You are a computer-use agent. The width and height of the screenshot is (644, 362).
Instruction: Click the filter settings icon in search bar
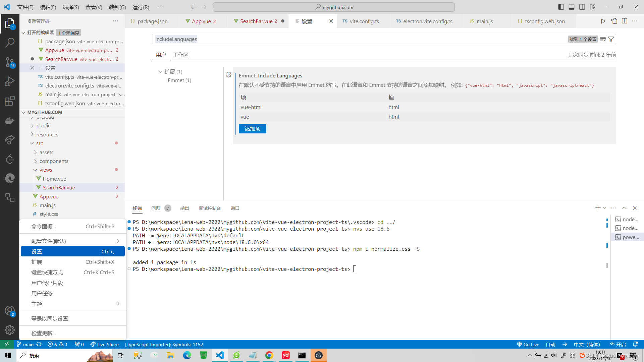pyautogui.click(x=612, y=39)
